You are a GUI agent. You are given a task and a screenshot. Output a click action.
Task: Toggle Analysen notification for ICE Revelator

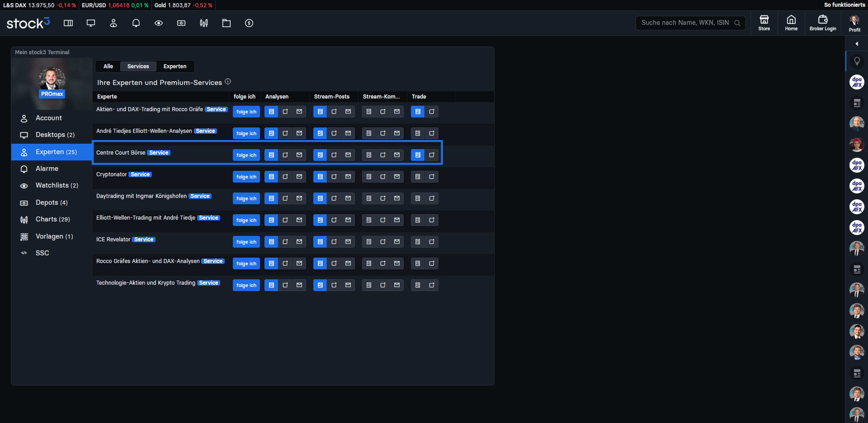tap(285, 242)
